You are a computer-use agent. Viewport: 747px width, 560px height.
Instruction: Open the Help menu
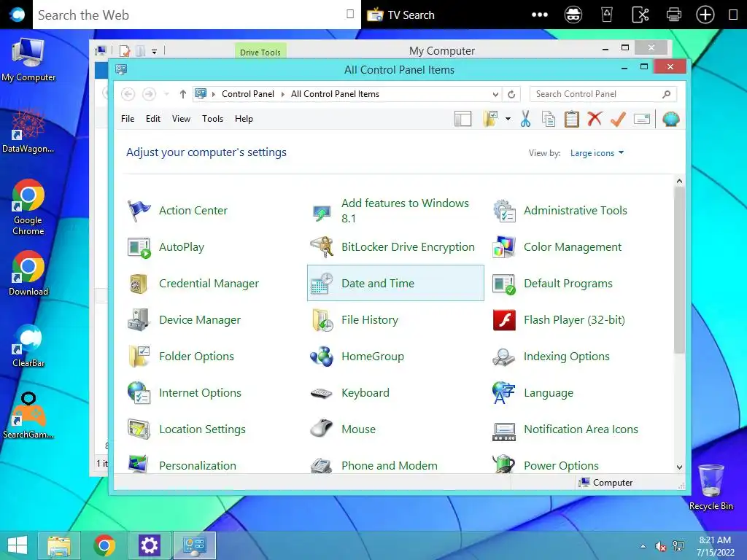[244, 119]
